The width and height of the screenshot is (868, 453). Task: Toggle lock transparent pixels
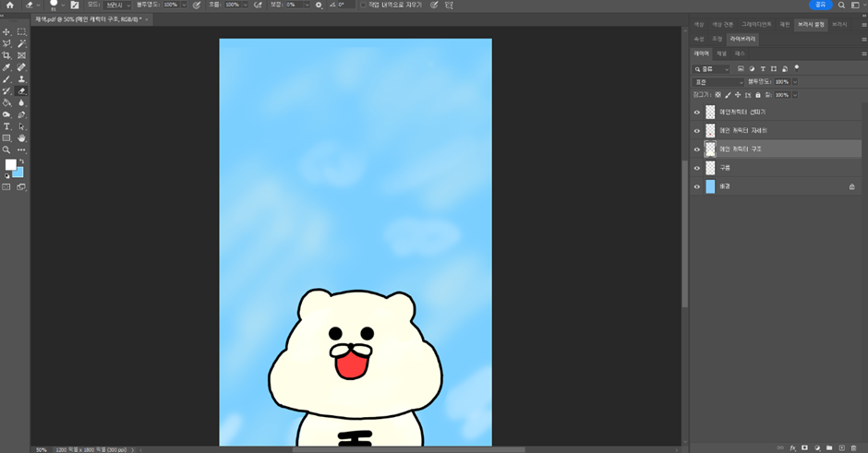pos(718,95)
